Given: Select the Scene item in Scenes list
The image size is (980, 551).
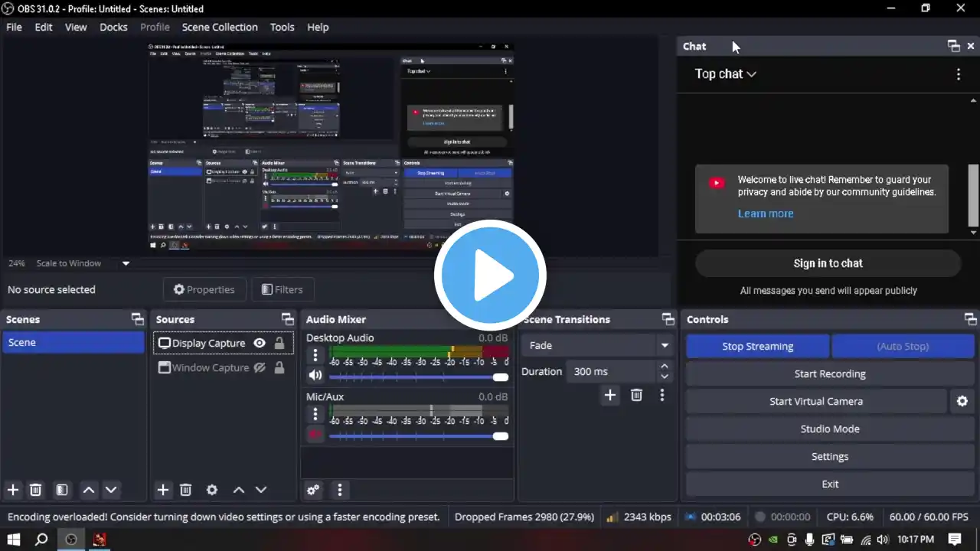Looking at the screenshot, I should 73,342.
